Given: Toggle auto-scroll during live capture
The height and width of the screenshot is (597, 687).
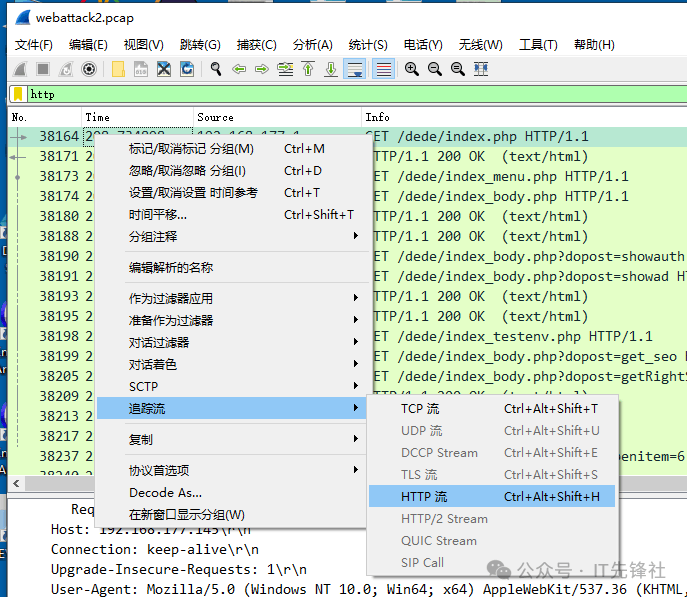Looking at the screenshot, I should coord(354,69).
